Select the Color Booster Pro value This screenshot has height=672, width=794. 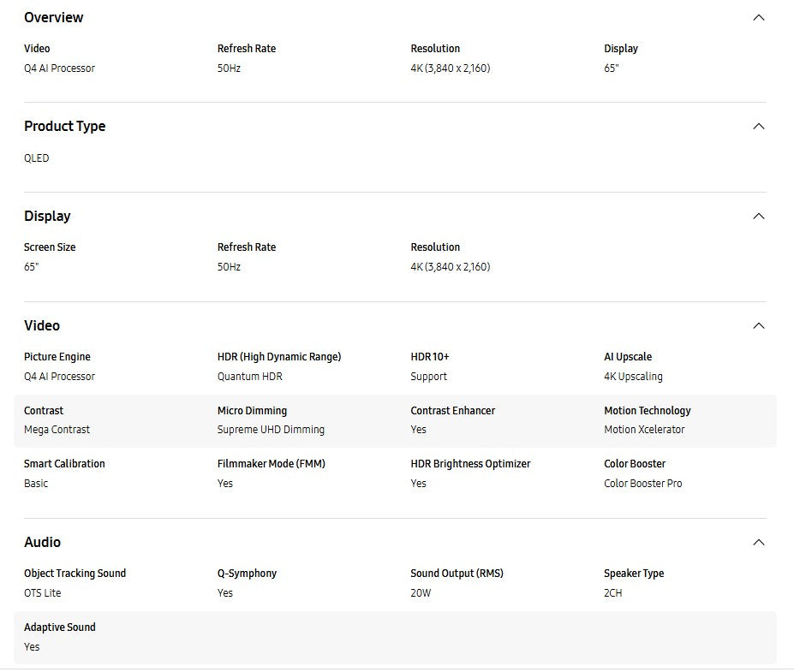pos(643,484)
